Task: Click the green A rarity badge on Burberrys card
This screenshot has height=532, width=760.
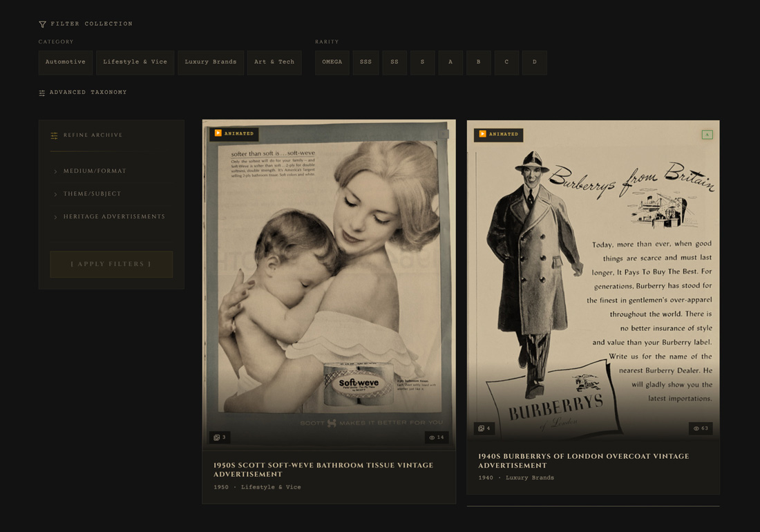Action: [707, 135]
